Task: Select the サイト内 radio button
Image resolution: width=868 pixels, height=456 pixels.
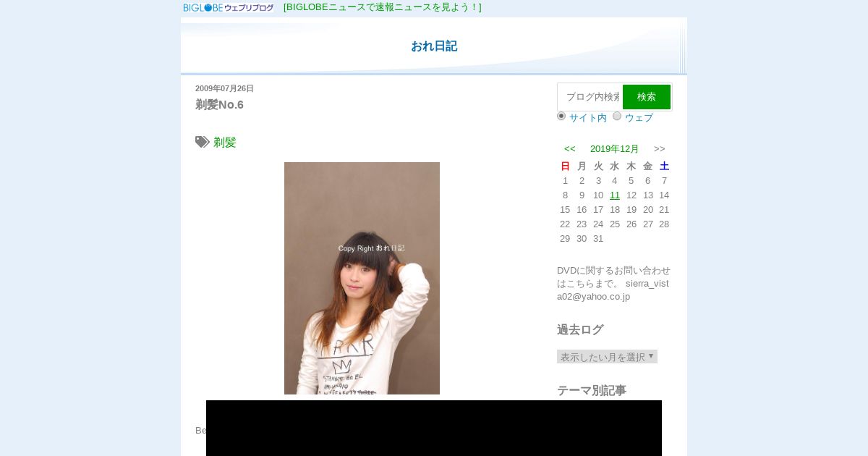Action: [x=561, y=116]
